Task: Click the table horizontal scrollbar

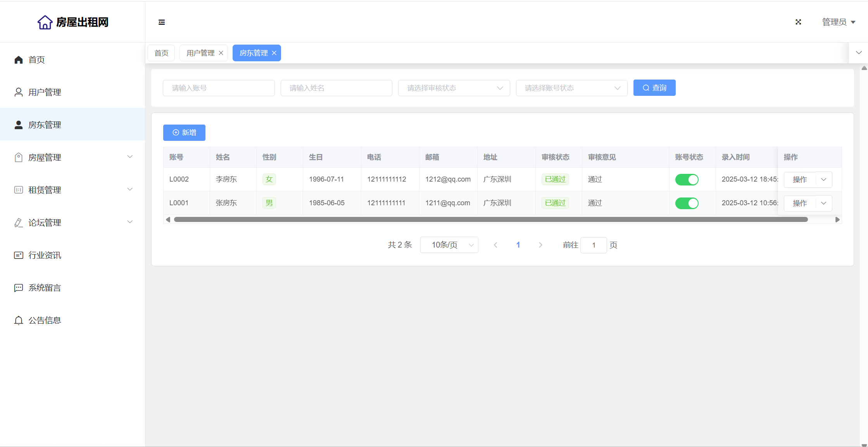Action: click(x=490, y=220)
